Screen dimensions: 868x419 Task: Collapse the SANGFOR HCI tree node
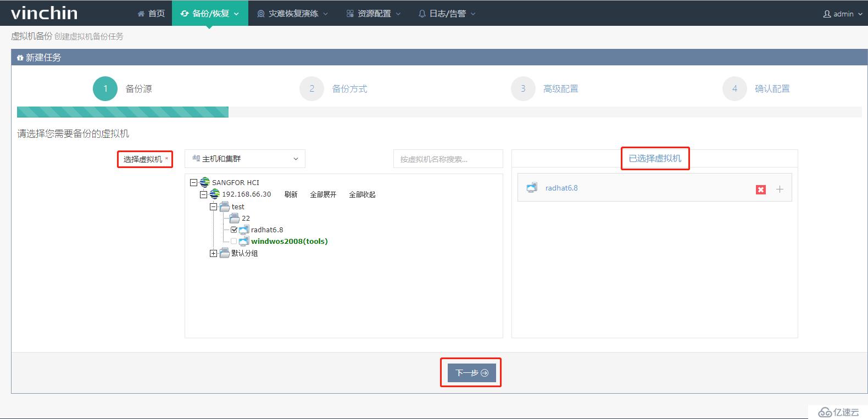193,182
